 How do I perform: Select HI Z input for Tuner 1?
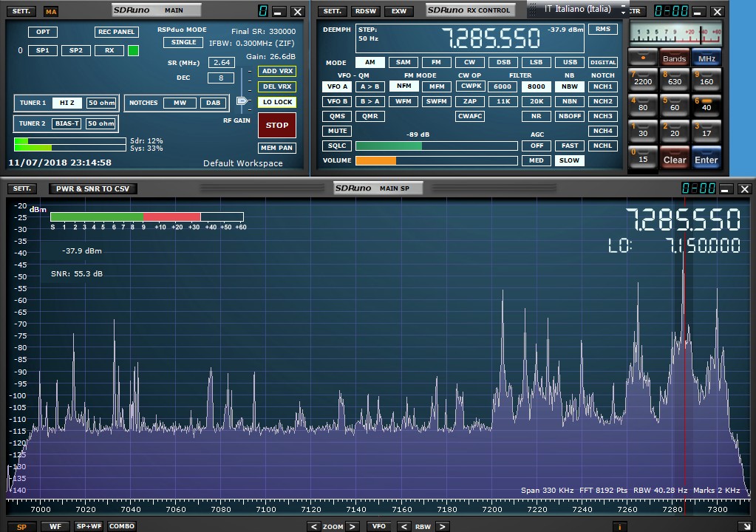(x=67, y=103)
